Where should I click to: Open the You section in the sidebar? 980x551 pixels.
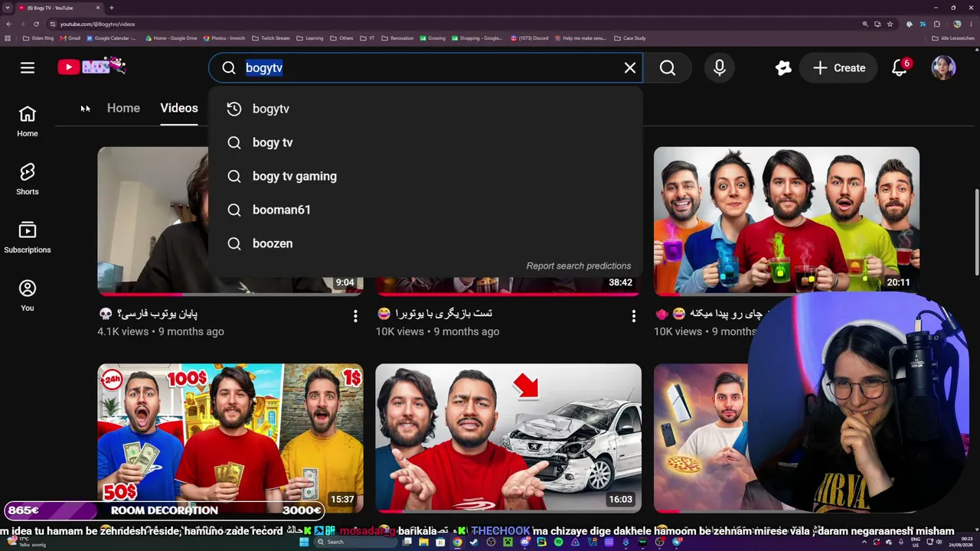tap(28, 296)
